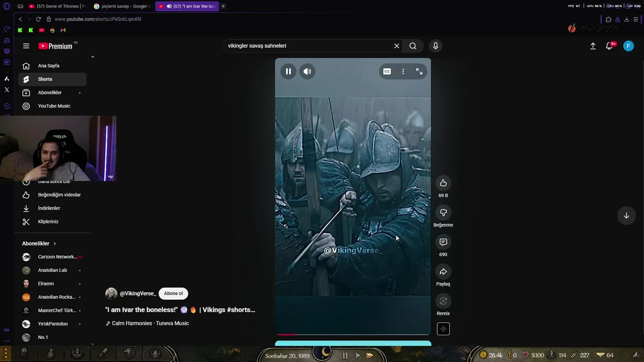Open the Opera GX logo menu
Viewport: 644px width, 362px height.
7,6
